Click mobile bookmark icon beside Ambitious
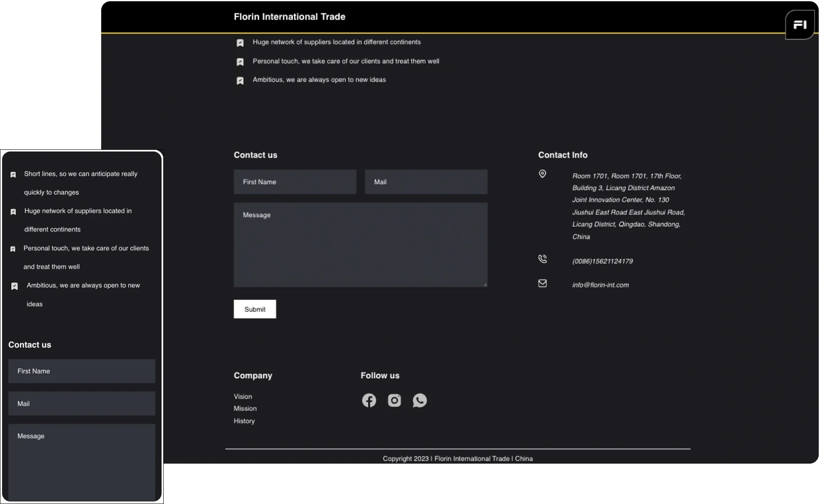820x504 pixels. pos(15,286)
